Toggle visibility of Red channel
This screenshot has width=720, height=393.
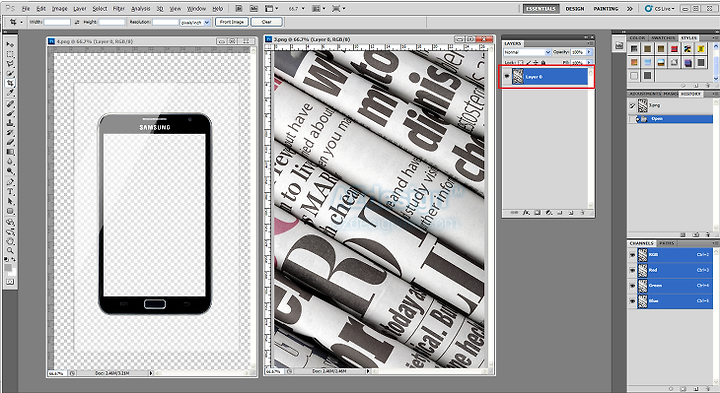(x=632, y=270)
